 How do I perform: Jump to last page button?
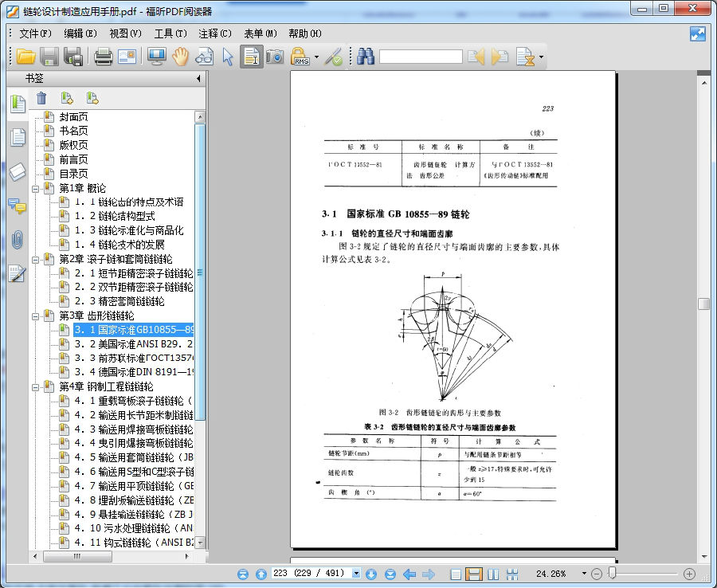click(390, 574)
